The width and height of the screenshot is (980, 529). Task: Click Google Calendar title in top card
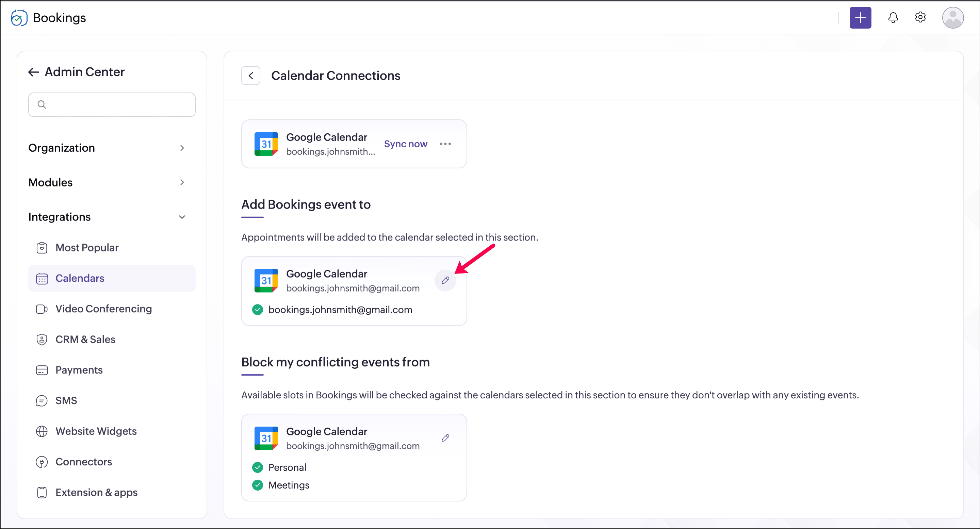click(326, 137)
